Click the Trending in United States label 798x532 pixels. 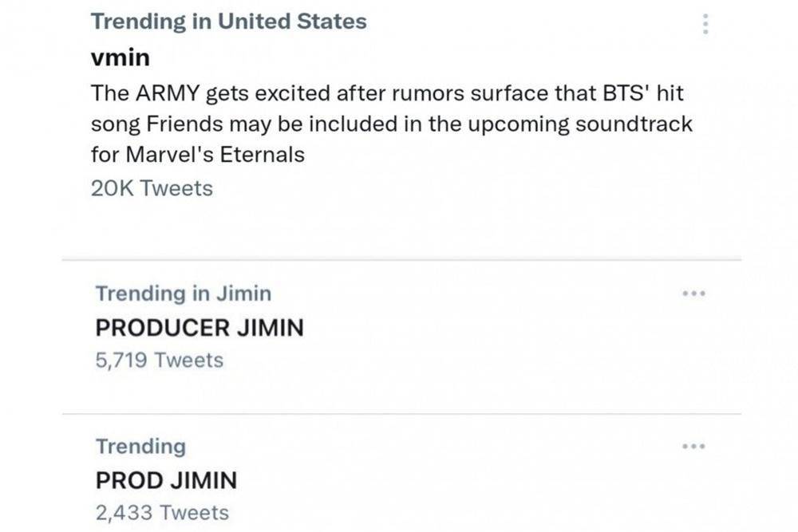click(x=228, y=22)
